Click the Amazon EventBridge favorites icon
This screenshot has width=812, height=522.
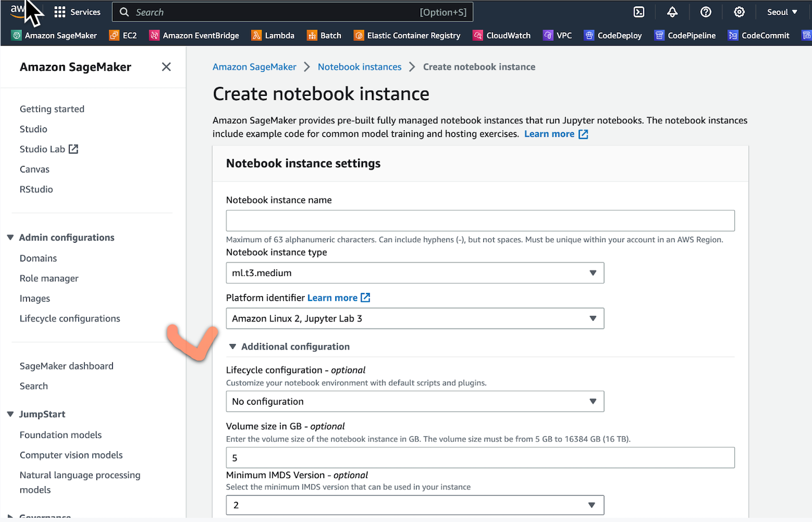pyautogui.click(x=154, y=36)
